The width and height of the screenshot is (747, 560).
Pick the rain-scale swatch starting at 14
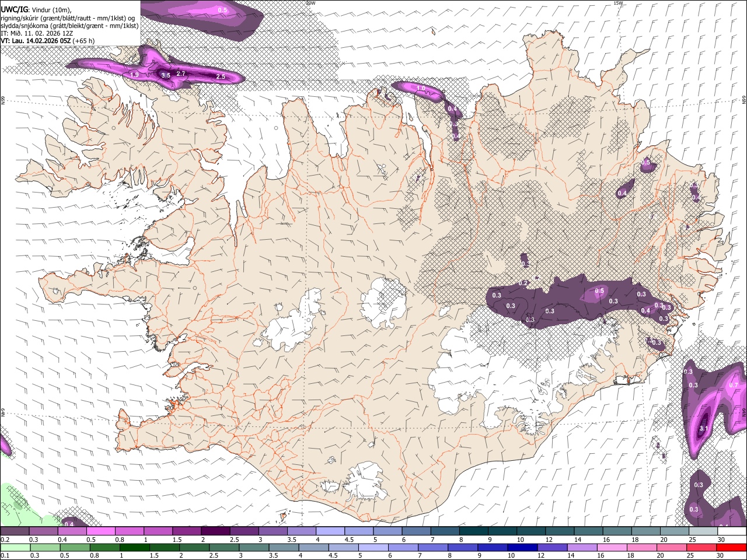tap(582, 548)
